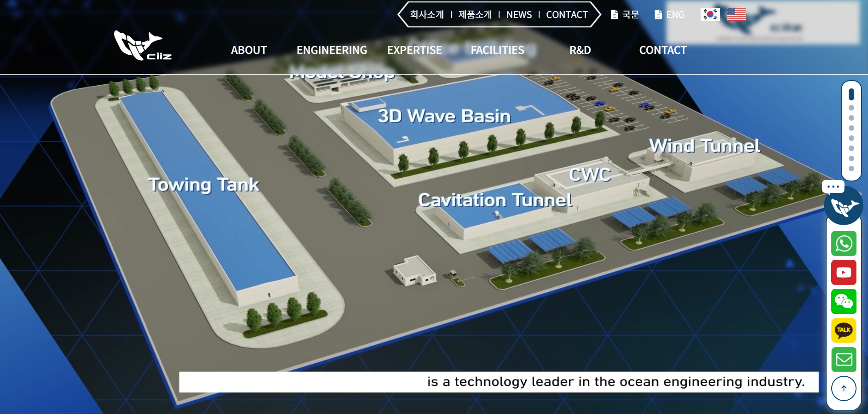Viewport: 868px width, 414px height.
Task: Expand the FACILITIES menu
Action: pyautogui.click(x=497, y=50)
